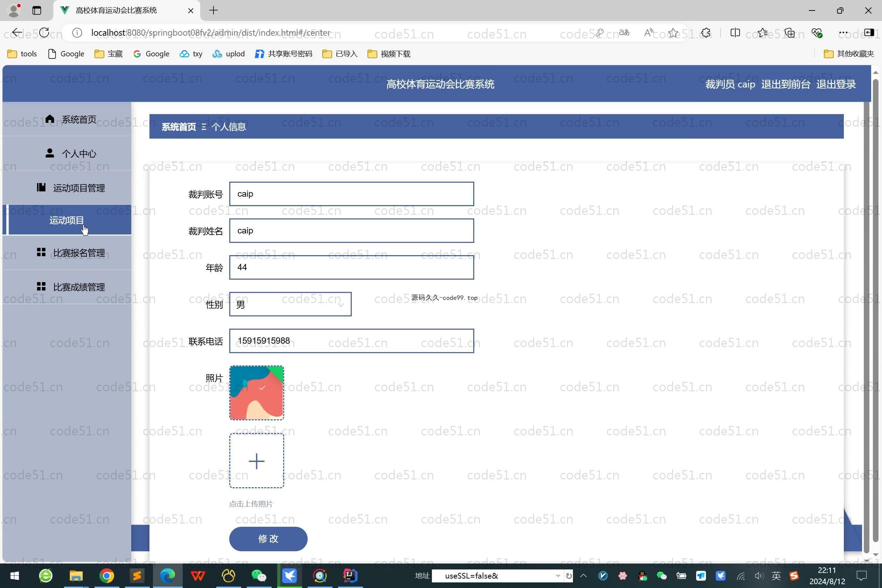
Task: Click into 年龄 input field
Action: (351, 267)
